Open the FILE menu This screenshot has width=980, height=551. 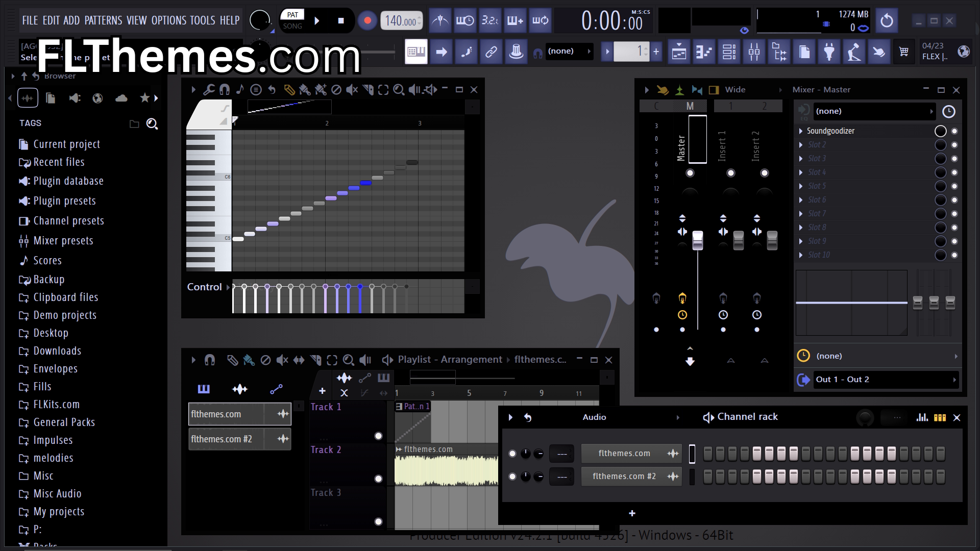tap(30, 20)
